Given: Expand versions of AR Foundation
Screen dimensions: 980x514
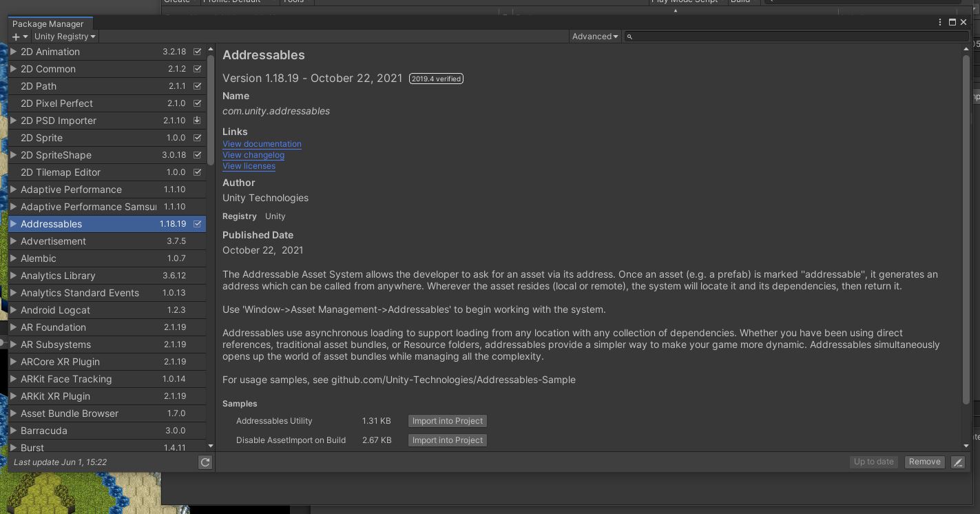Looking at the screenshot, I should click(13, 327).
